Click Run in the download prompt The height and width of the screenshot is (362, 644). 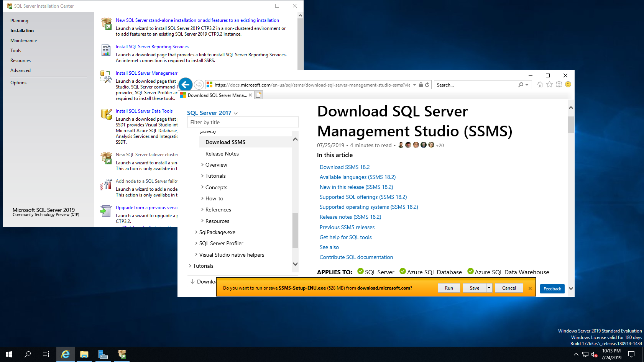click(x=449, y=288)
